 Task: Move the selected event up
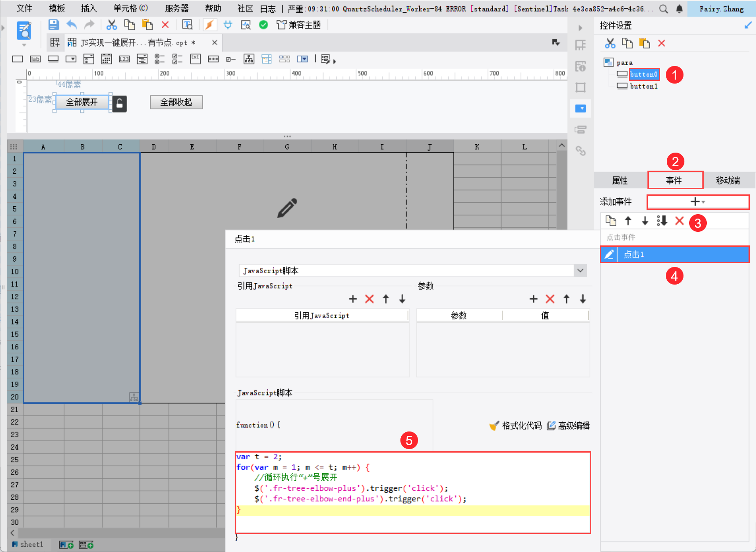[628, 221]
